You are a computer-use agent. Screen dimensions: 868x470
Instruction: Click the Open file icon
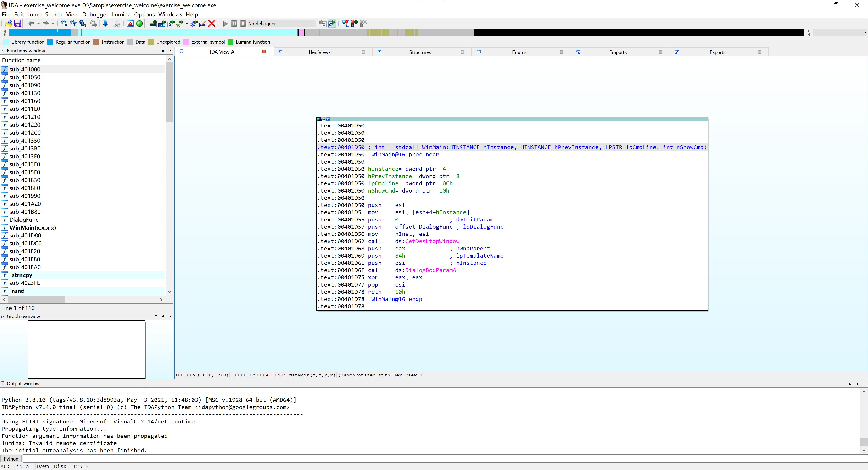8,23
